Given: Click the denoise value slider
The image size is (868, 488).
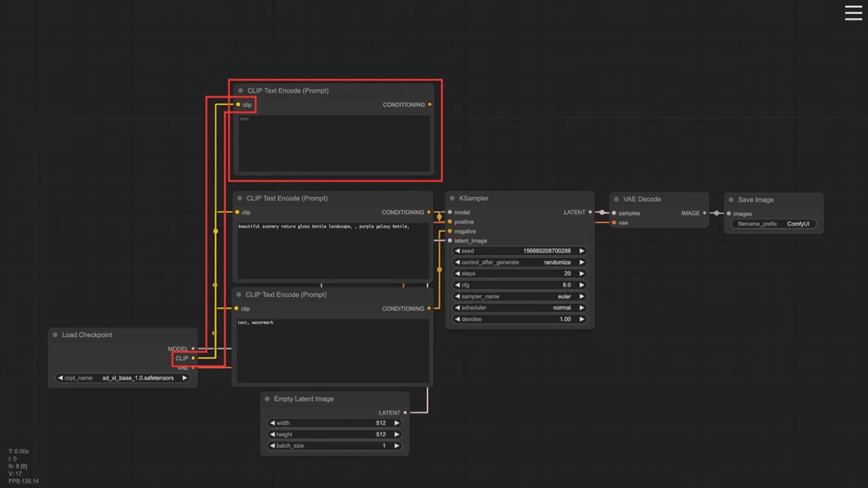Looking at the screenshot, I should (x=519, y=319).
